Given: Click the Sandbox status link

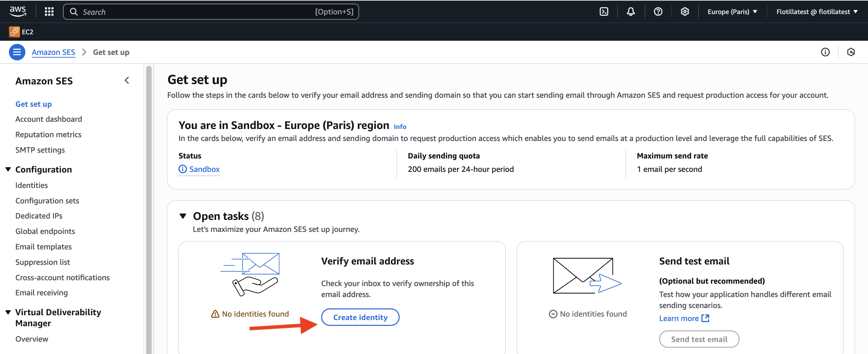Looking at the screenshot, I should coord(204,169).
